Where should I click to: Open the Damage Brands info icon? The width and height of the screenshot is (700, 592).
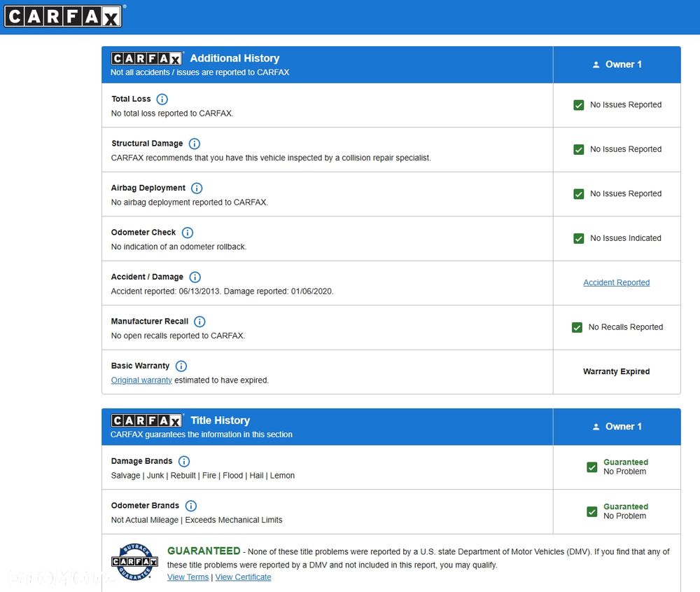[x=184, y=461]
